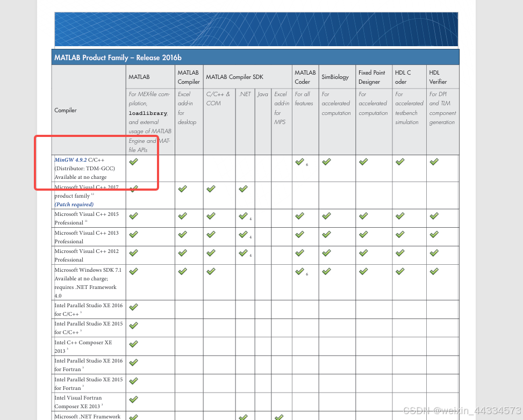Screen dimensions: 523x420
Task: Click the 'C/C++ & COM' subheader cell
Action: [219, 122]
